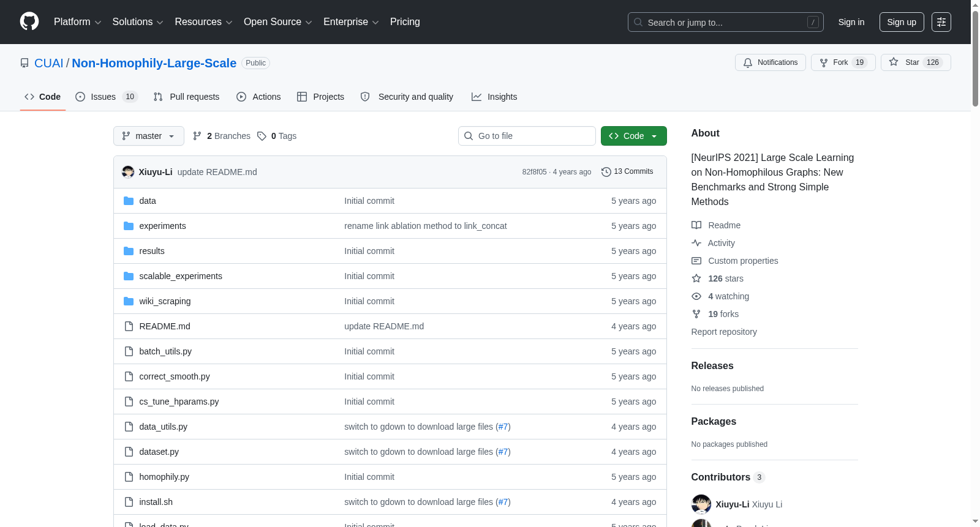Open the Actions tab
Image resolution: width=980 pixels, height=527 pixels.
(x=258, y=97)
